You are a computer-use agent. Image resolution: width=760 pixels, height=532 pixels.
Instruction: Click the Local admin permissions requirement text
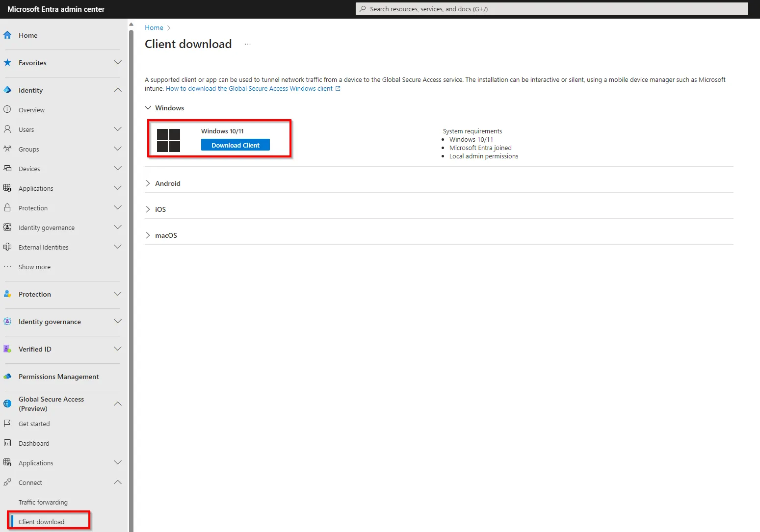[484, 156]
